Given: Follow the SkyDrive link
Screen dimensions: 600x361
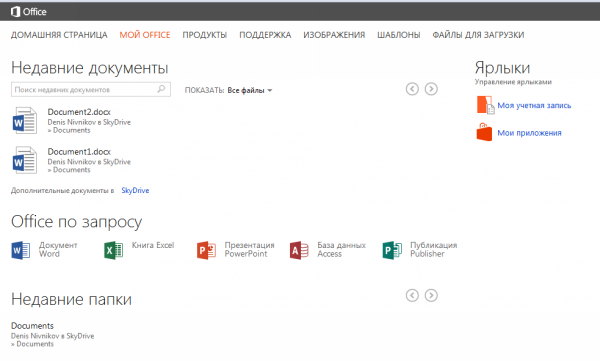Looking at the screenshot, I should point(135,190).
